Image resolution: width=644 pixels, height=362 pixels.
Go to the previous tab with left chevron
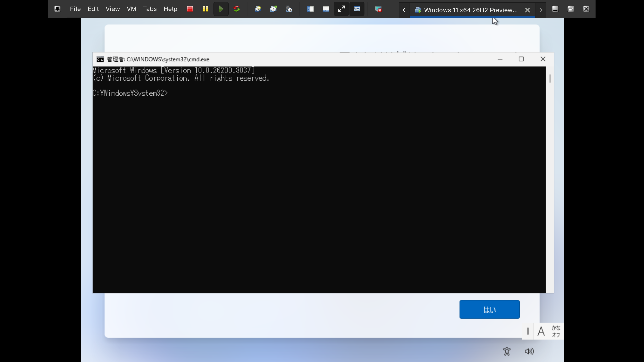(x=404, y=10)
